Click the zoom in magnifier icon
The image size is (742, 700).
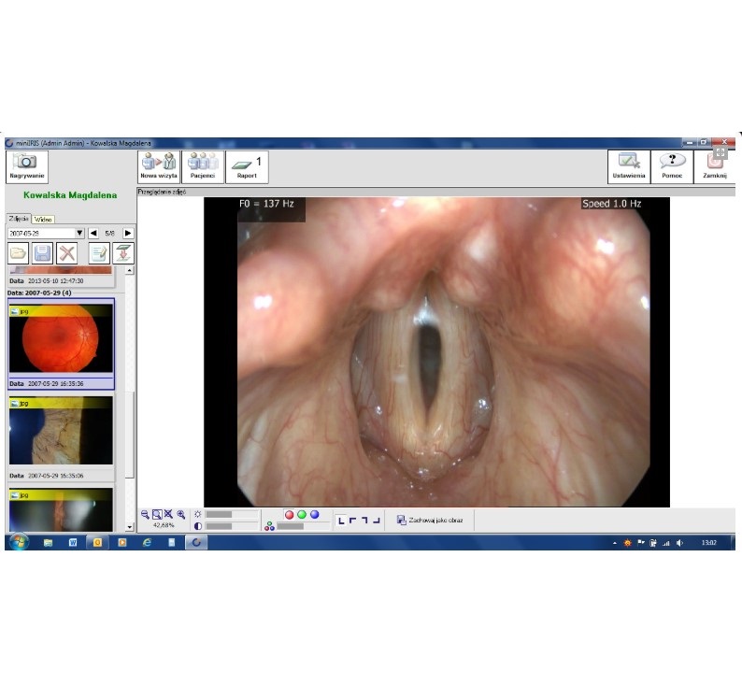point(180,514)
